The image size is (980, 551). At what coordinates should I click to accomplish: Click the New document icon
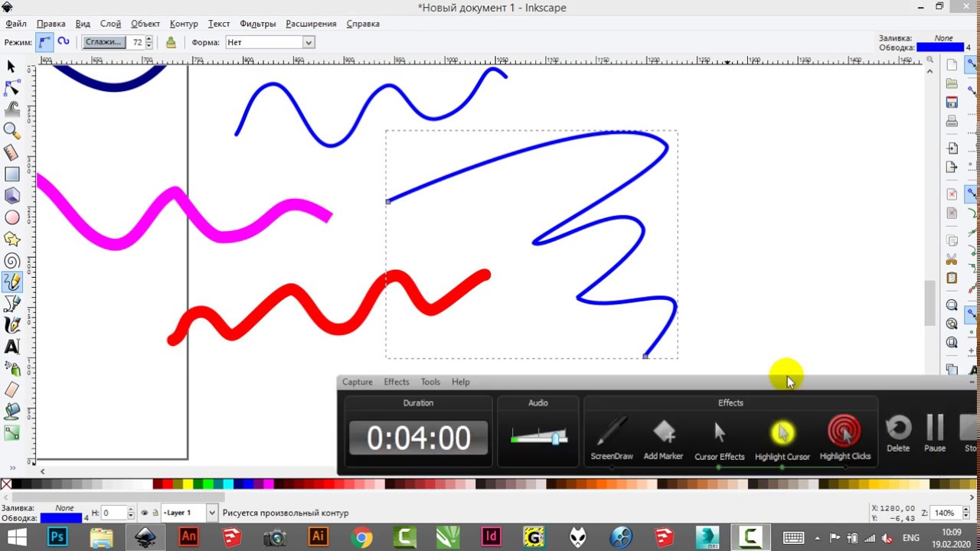[x=952, y=65]
